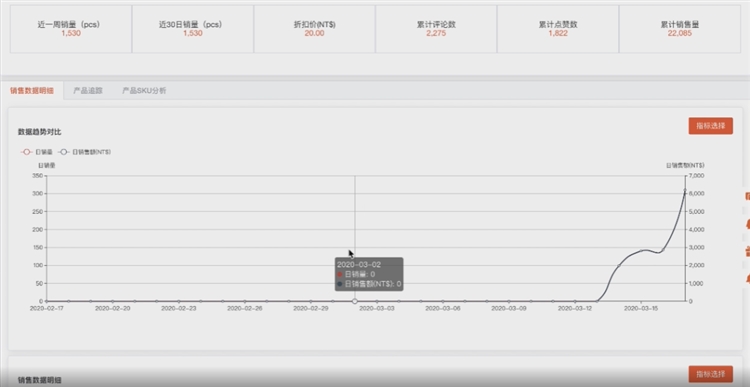Click the 累计销售量 card showing 22,085
750x387 pixels.
[680, 29]
